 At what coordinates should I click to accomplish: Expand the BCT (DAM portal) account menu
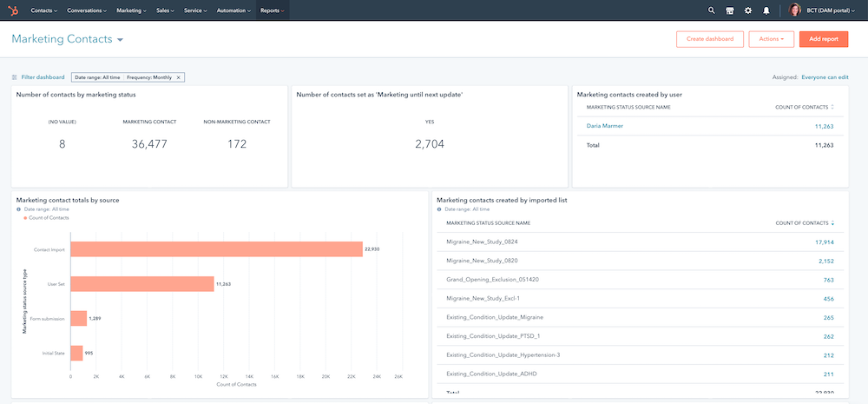832,10
